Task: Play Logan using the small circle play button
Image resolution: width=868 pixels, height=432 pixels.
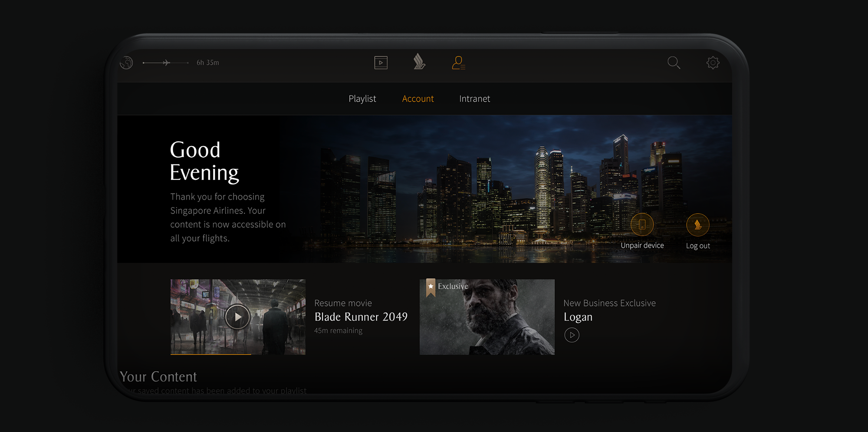Action: click(x=572, y=335)
